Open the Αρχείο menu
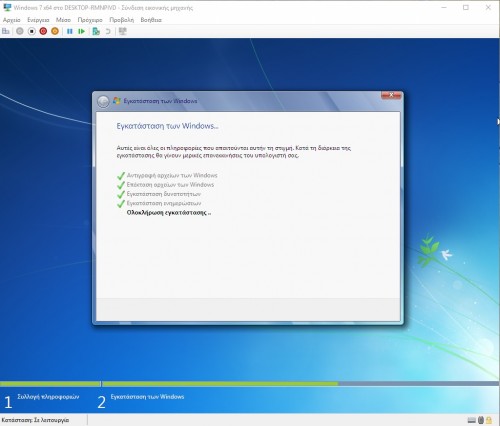This screenshot has height=426, width=500. click(x=12, y=20)
